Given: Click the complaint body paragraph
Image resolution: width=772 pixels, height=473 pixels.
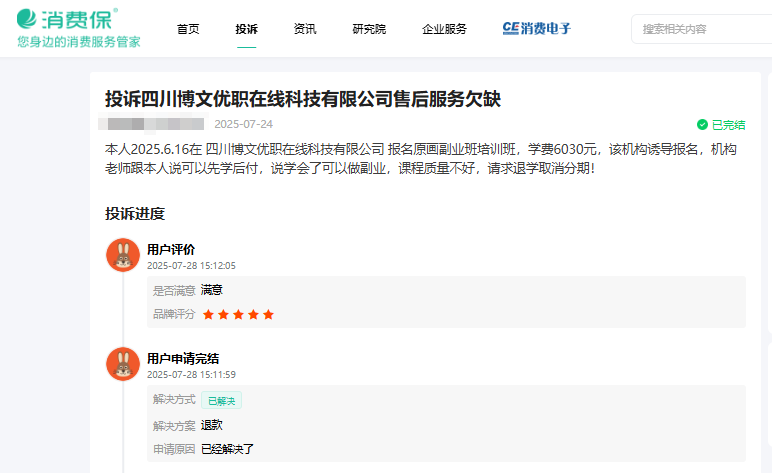Looking at the screenshot, I should (421, 158).
